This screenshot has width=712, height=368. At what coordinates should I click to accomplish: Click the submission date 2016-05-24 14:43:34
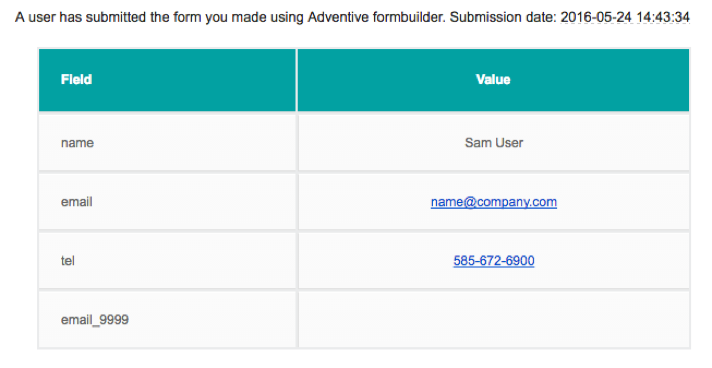(x=625, y=17)
